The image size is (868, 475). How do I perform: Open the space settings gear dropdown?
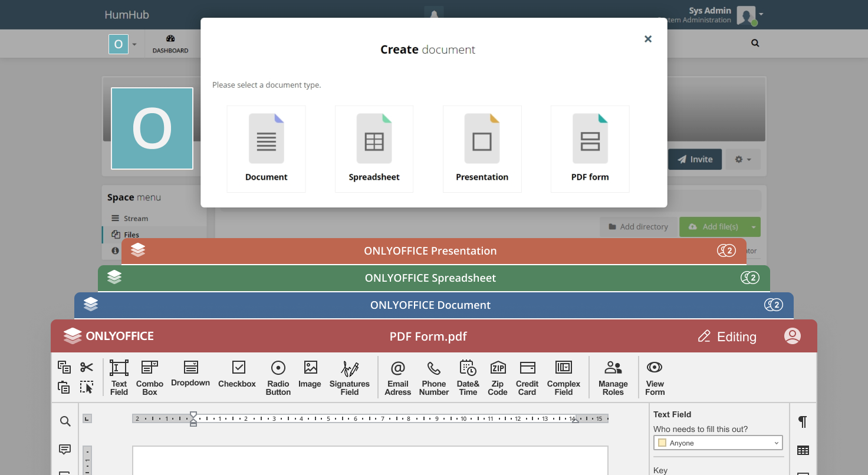tap(742, 159)
